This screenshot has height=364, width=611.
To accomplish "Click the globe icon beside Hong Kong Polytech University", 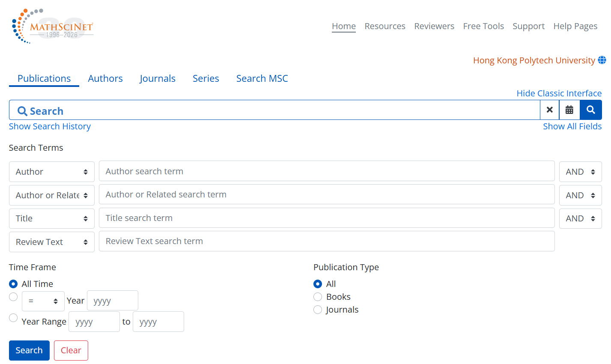I will click(602, 60).
